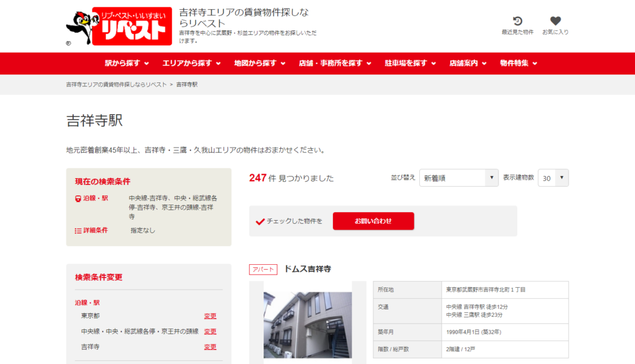Open the 店舗・事務所を探す menu
The height and width of the screenshot is (364, 635).
tap(335, 63)
